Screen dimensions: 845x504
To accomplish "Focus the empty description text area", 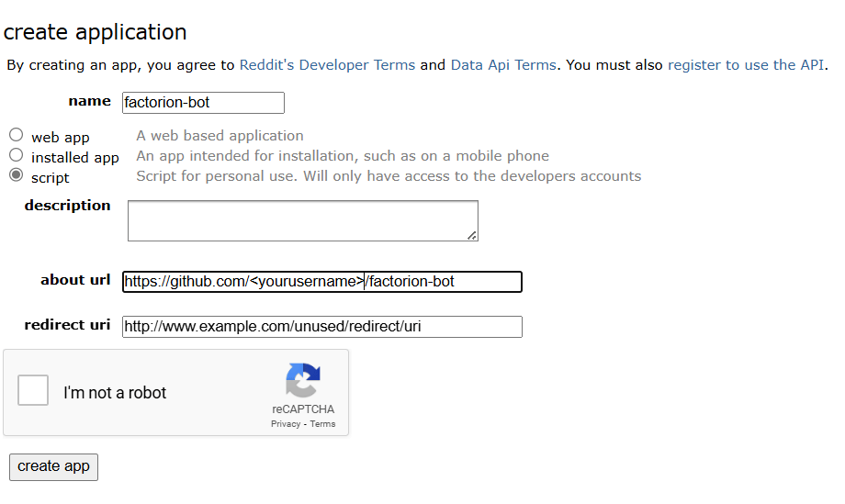I will [302, 221].
